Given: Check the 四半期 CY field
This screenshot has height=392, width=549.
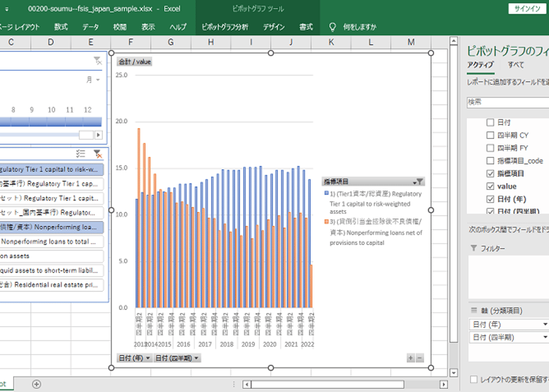Looking at the screenshot, I should coord(490,135).
